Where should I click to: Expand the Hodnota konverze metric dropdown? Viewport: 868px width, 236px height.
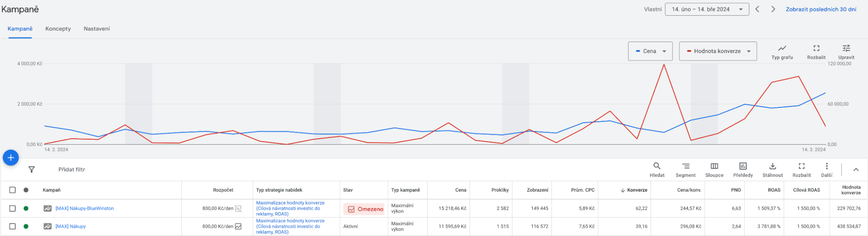point(717,51)
